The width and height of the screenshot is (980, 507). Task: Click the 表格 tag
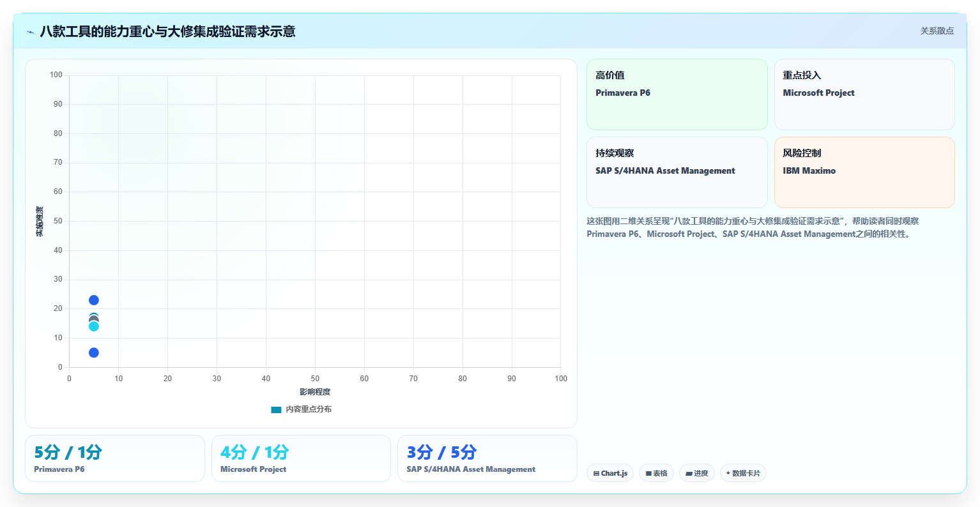point(656,473)
